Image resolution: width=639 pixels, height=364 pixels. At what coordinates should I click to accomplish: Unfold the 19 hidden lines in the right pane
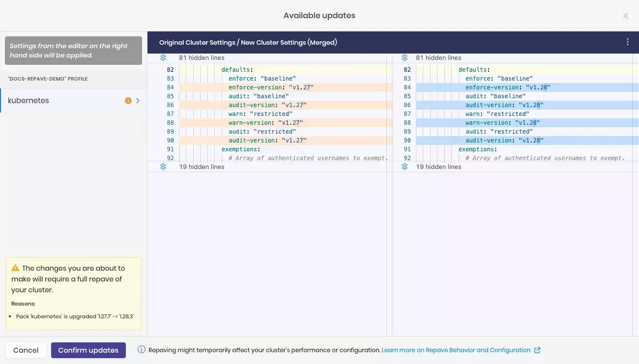pos(404,167)
